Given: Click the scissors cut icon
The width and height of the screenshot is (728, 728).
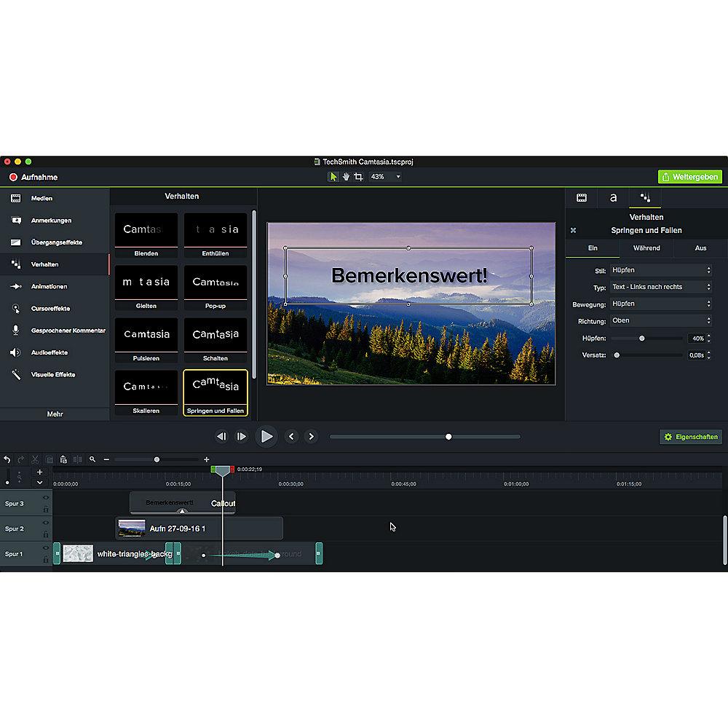Looking at the screenshot, I should pos(35,459).
